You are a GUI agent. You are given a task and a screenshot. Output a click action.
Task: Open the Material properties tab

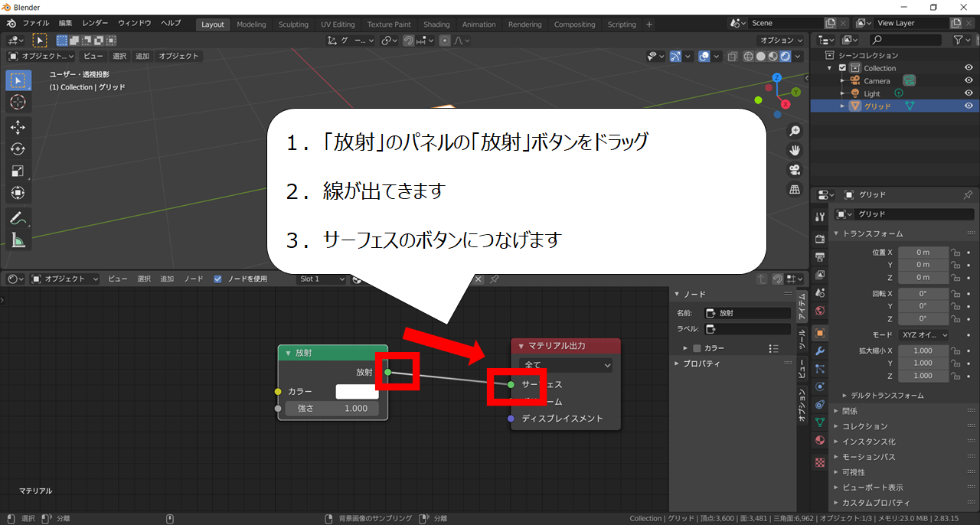820,440
